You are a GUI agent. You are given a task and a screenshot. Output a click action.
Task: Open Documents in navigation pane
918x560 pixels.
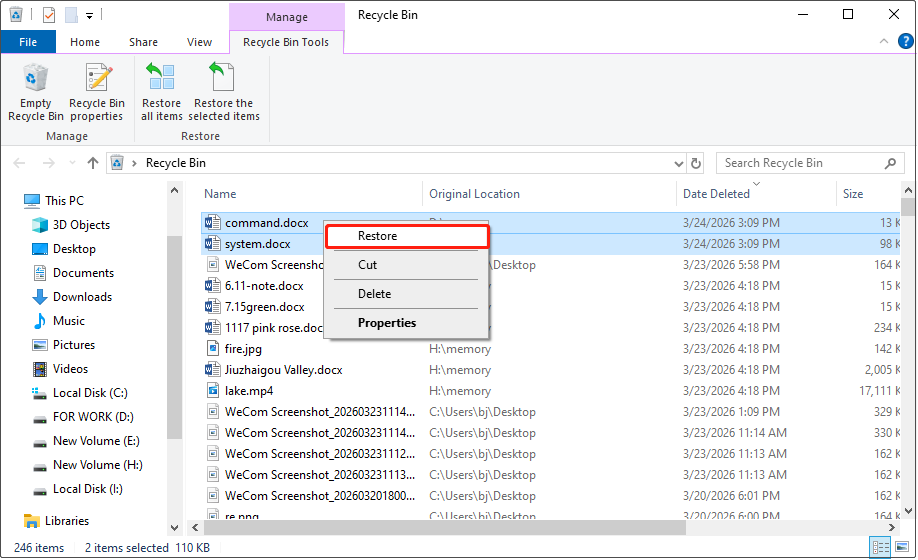tap(73, 273)
